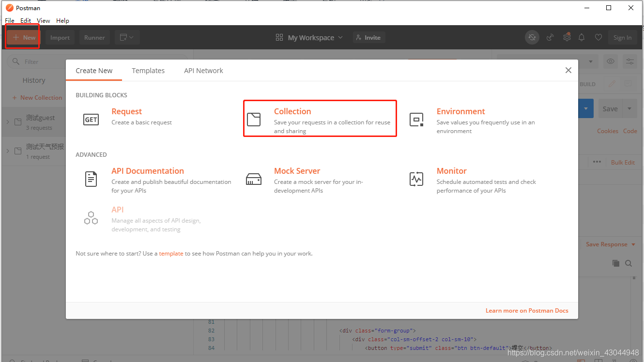Click the Import button
The image size is (644, 362).
pyautogui.click(x=60, y=37)
